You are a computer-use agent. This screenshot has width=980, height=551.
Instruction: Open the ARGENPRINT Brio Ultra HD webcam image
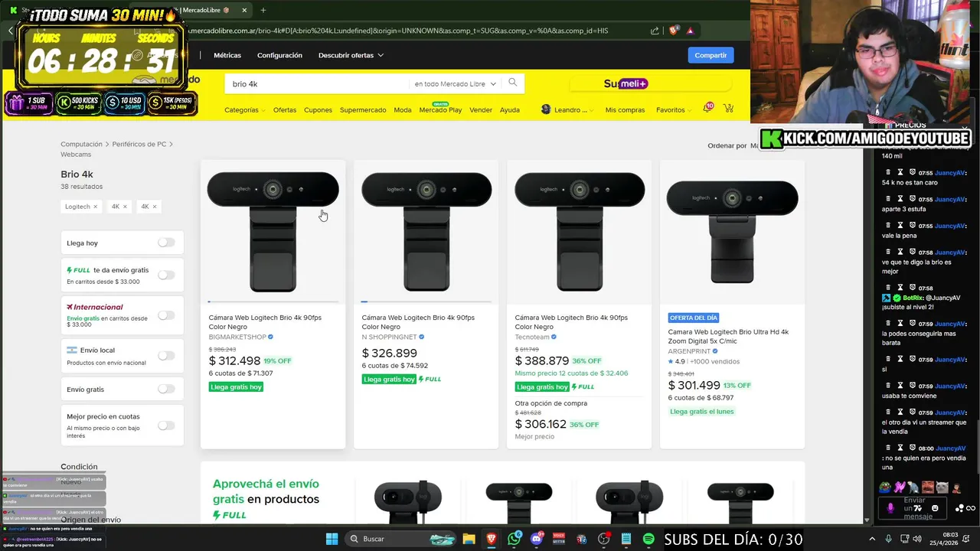pos(732,232)
